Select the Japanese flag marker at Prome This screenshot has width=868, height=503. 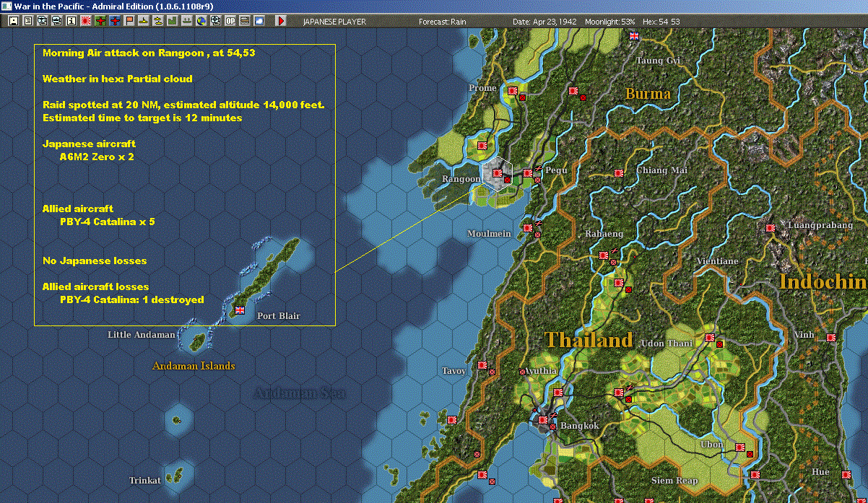pos(513,90)
